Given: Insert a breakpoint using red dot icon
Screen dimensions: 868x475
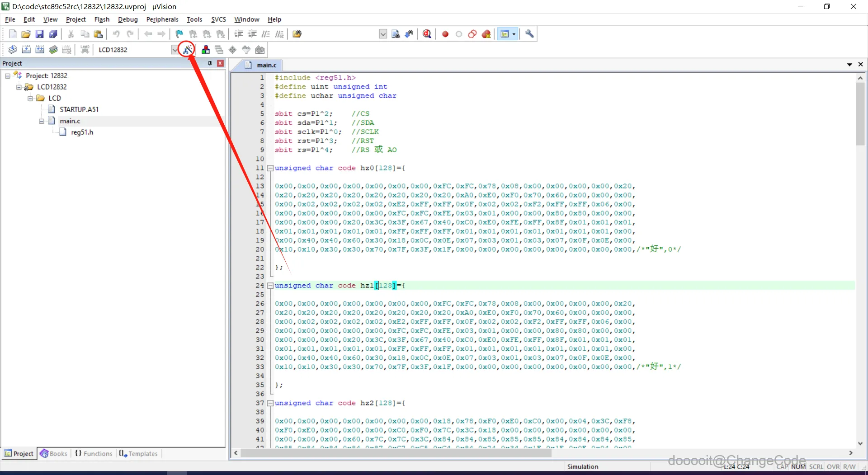Looking at the screenshot, I should coord(445,34).
